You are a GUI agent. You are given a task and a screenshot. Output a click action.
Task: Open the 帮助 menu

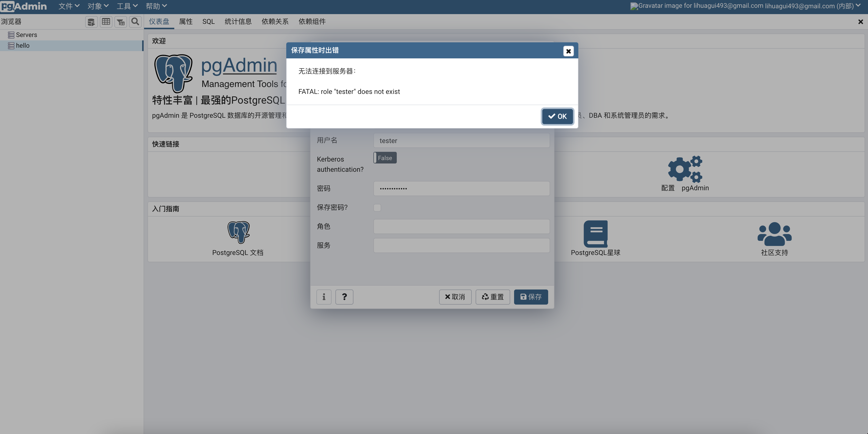[x=156, y=6]
